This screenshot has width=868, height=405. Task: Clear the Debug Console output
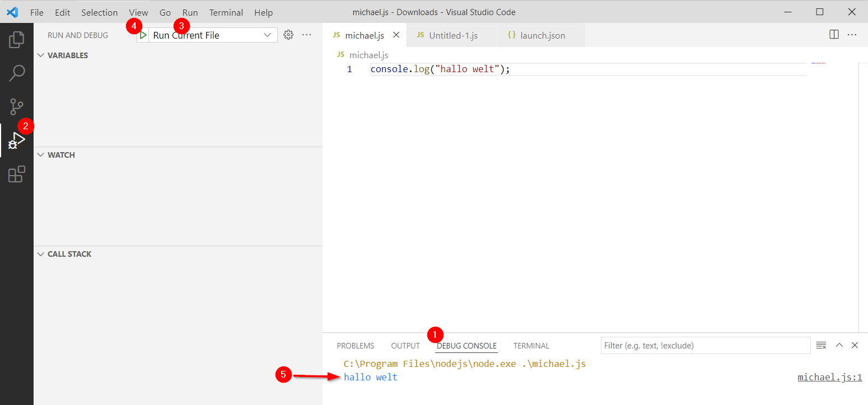tap(821, 345)
